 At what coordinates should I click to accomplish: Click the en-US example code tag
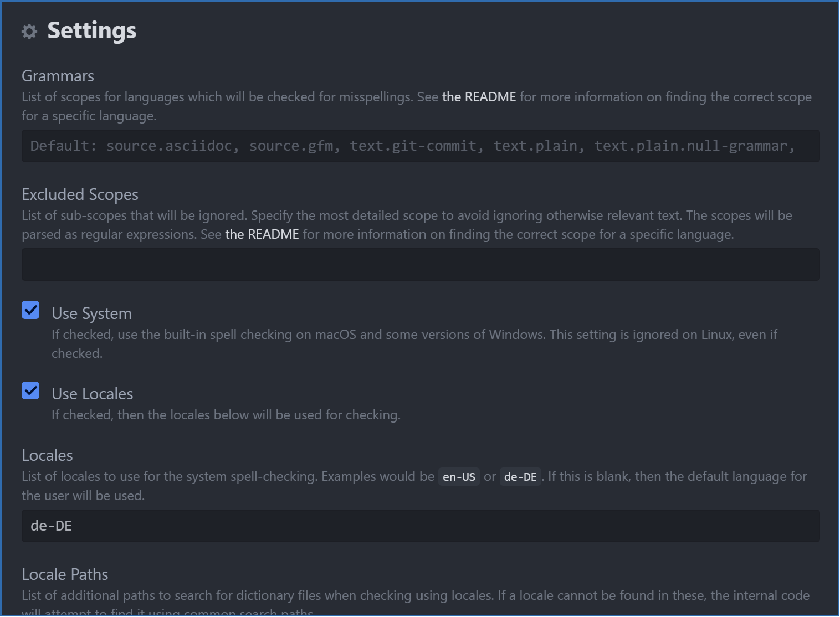459,477
